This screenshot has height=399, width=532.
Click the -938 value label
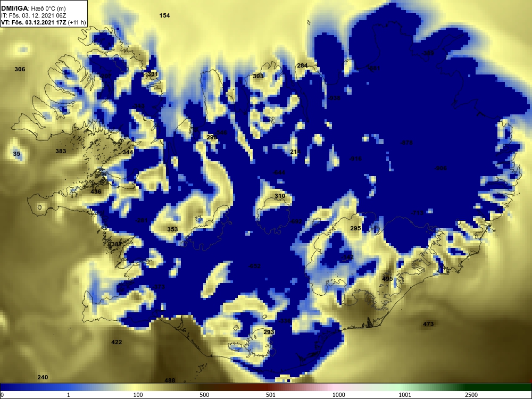coord(334,98)
